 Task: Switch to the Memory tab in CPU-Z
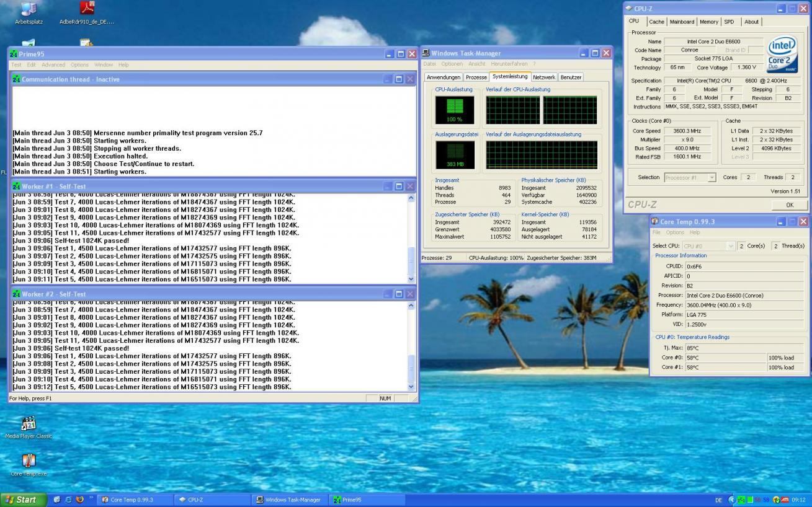(x=709, y=22)
